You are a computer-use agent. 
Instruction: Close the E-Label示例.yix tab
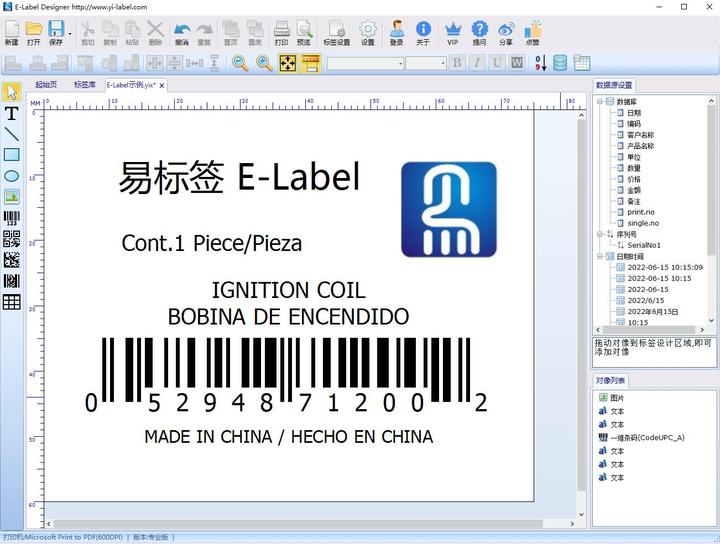(x=162, y=85)
